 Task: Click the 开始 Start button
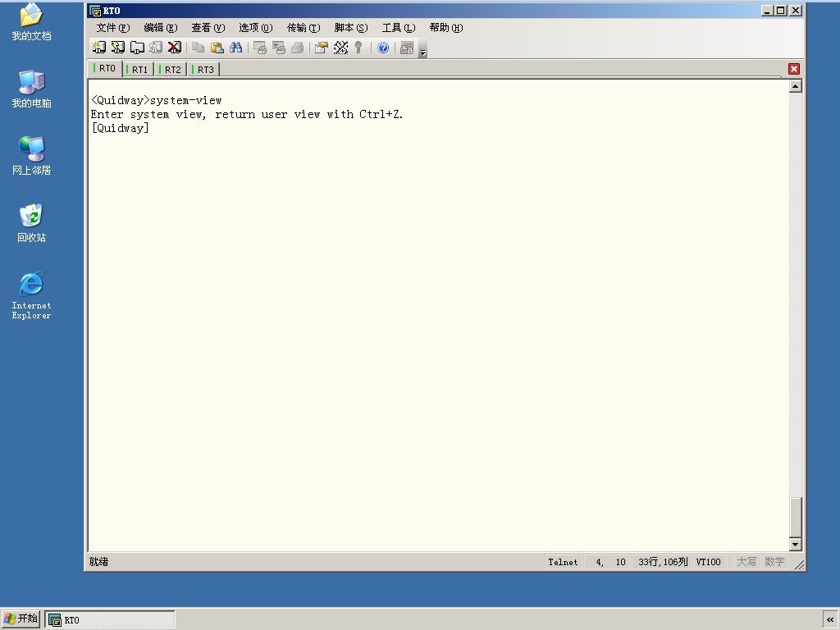point(21,619)
